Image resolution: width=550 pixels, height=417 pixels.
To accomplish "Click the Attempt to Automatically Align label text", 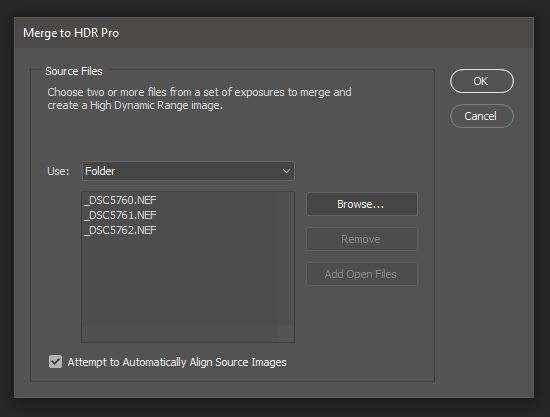I will pos(177,362).
